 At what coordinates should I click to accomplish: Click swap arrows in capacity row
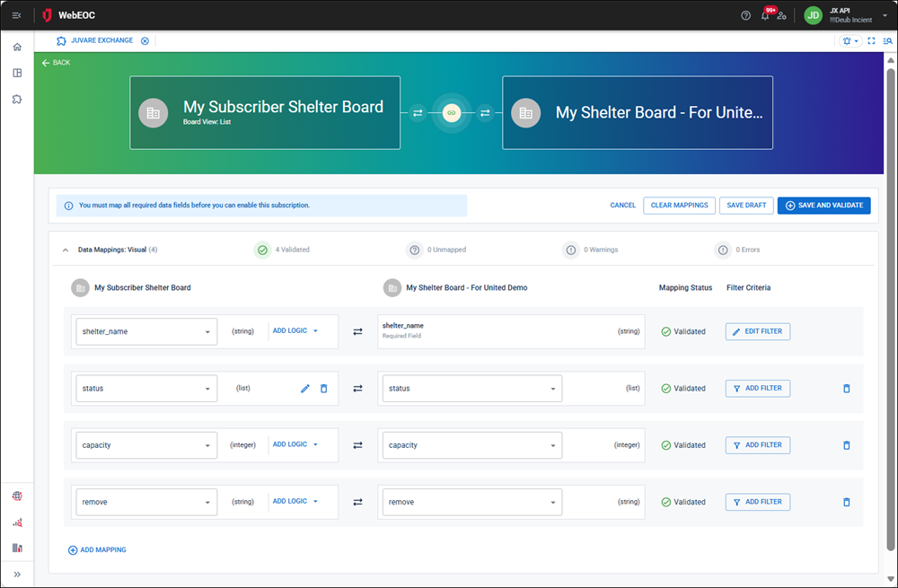tap(358, 445)
